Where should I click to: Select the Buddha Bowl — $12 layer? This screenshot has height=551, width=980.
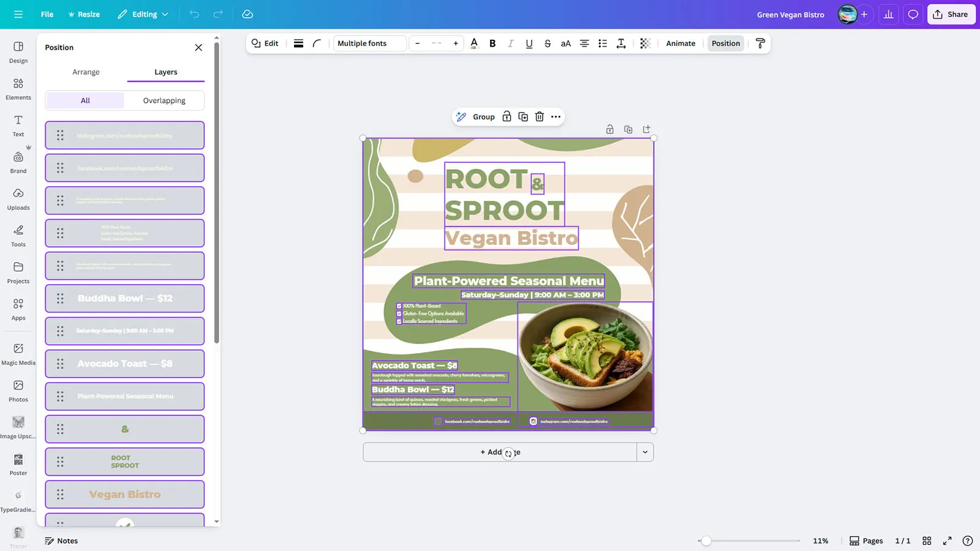[125, 299]
